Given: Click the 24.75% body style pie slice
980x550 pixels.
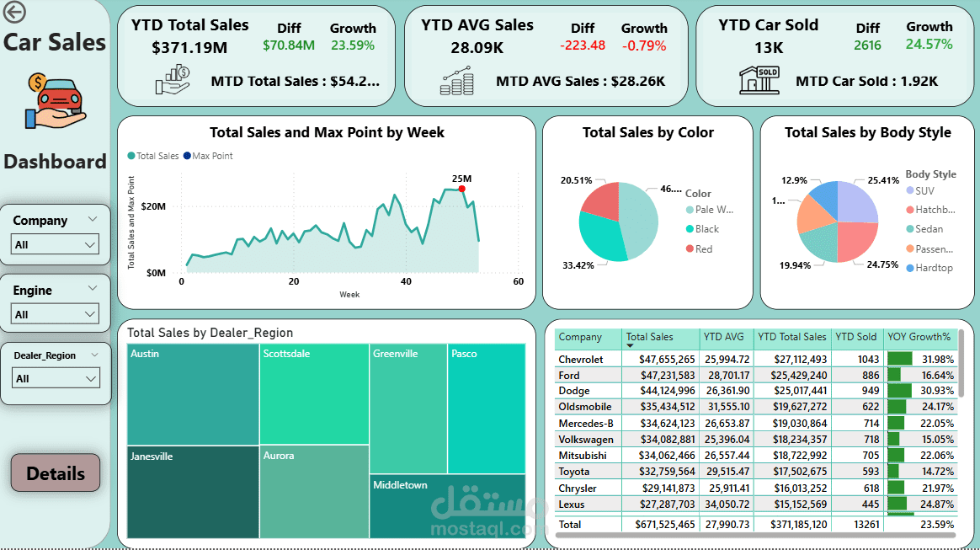Looking at the screenshot, I should pyautogui.click(x=855, y=243).
